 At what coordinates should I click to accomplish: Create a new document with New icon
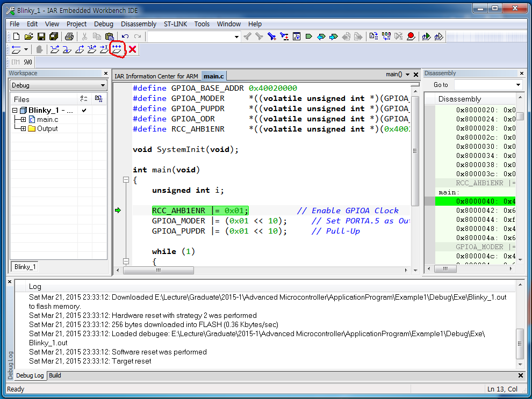click(16, 37)
